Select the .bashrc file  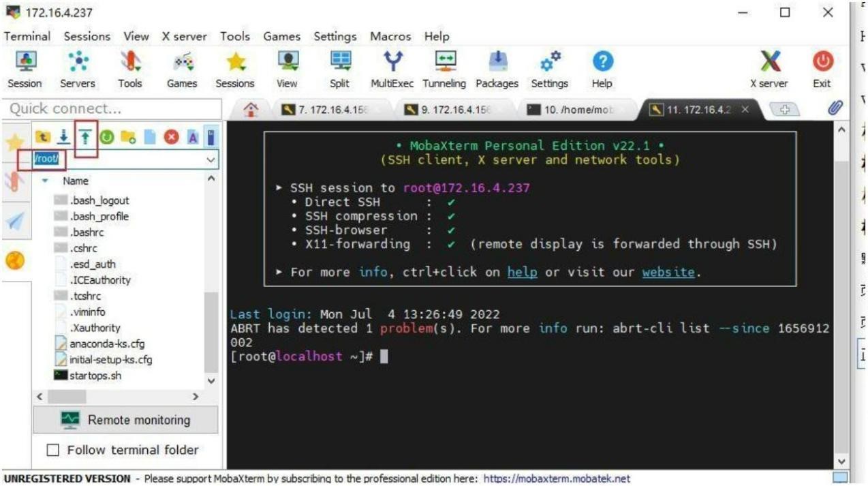click(x=87, y=232)
